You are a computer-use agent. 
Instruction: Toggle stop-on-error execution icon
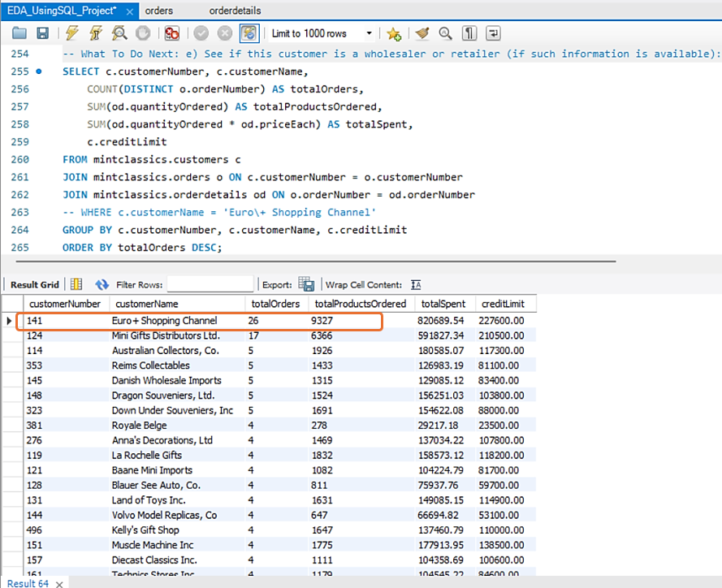pyautogui.click(x=172, y=33)
